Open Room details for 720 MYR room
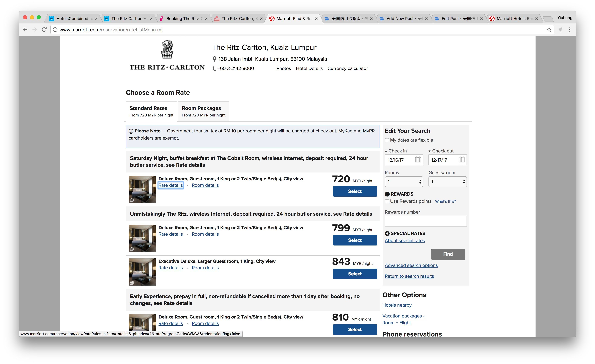Viewport: 595px width, 364px height. tap(205, 185)
